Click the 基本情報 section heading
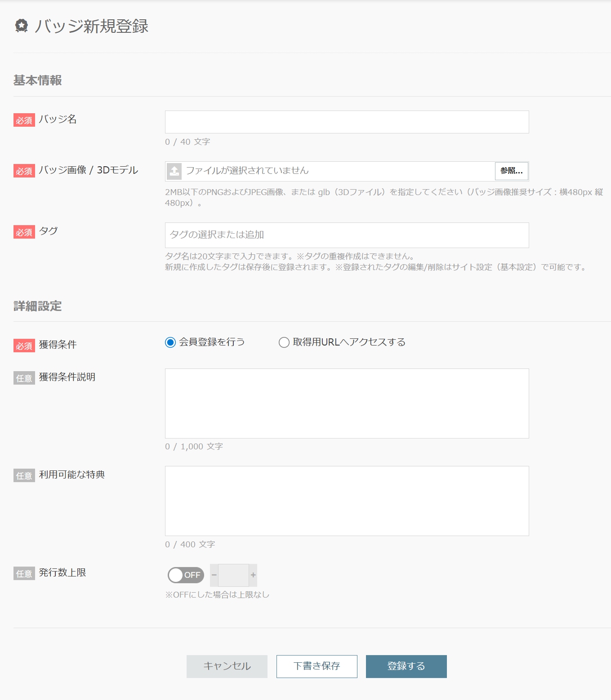The width and height of the screenshot is (611, 700). (x=38, y=80)
